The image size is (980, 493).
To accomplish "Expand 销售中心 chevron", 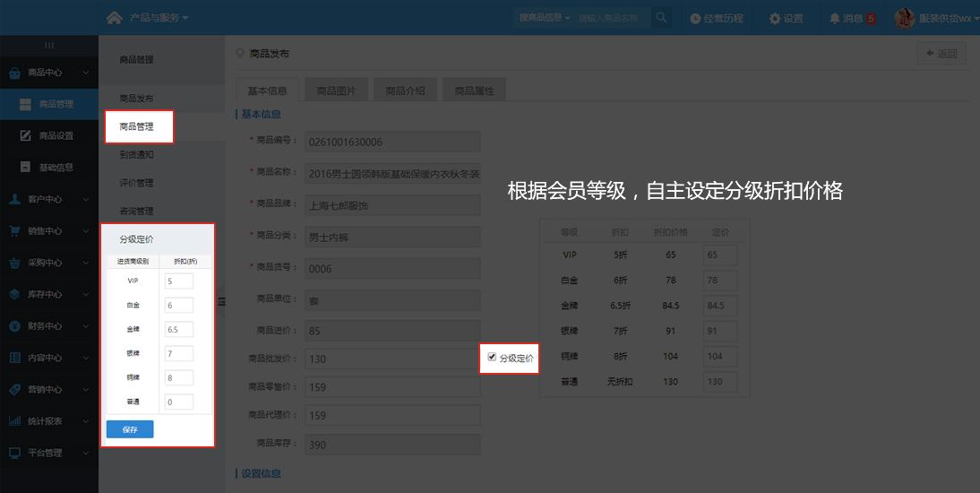I will [x=86, y=231].
